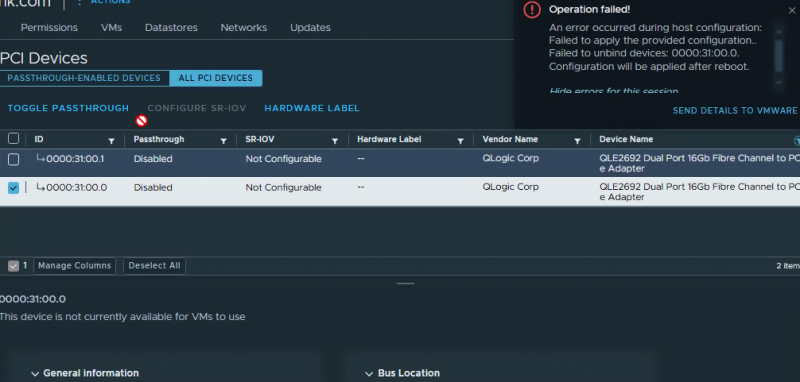
Task: Toggle the select-all header checkbox
Action: click(x=14, y=139)
